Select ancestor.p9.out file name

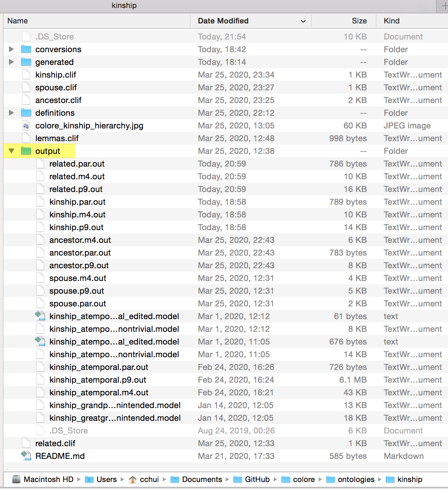pyautogui.click(x=79, y=265)
